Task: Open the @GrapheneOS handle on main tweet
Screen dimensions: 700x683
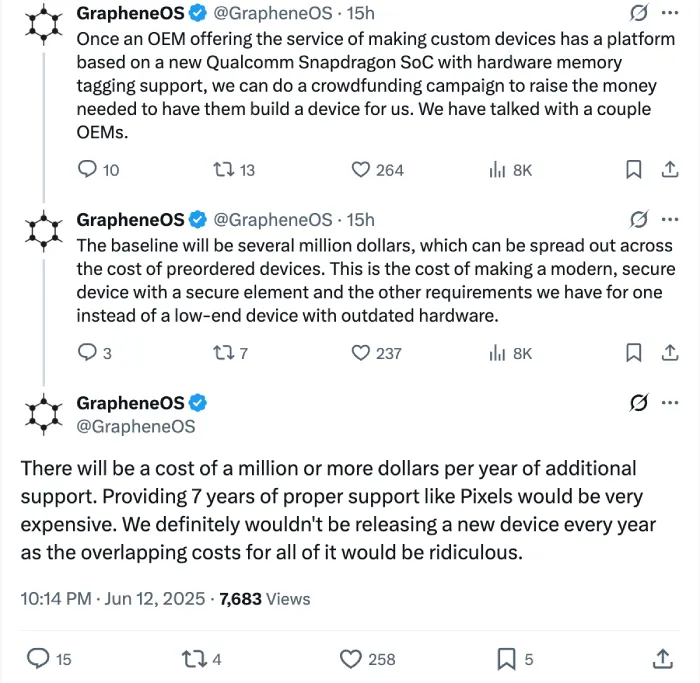Action: [x=136, y=426]
